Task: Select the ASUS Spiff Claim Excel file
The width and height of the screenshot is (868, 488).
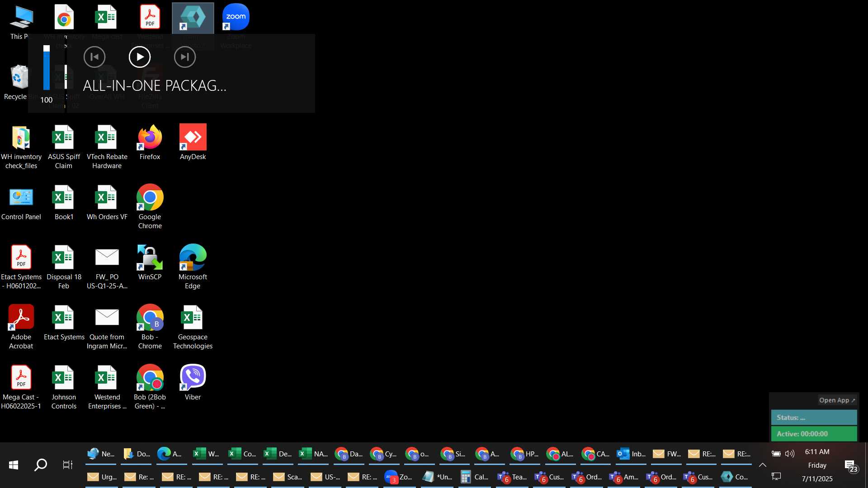Action: coord(64,147)
